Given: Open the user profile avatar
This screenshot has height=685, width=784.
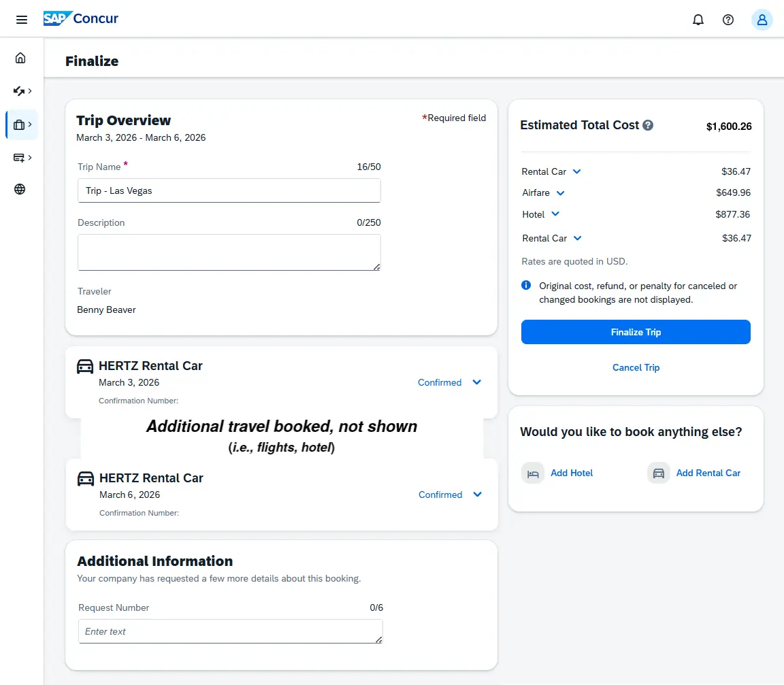Looking at the screenshot, I should 762,20.
